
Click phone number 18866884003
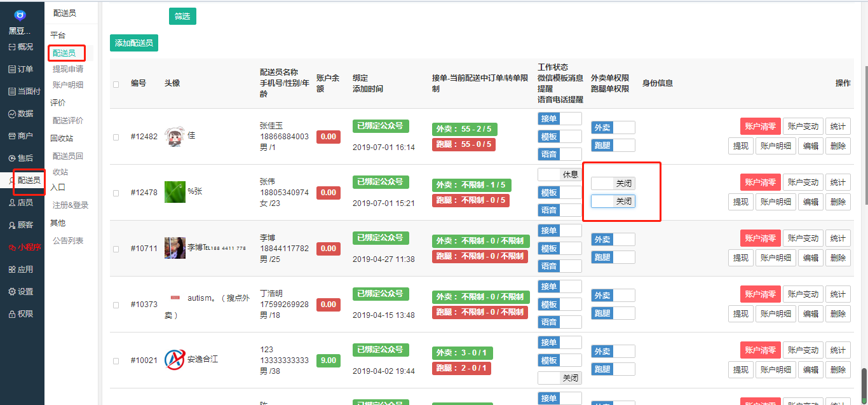pos(284,137)
